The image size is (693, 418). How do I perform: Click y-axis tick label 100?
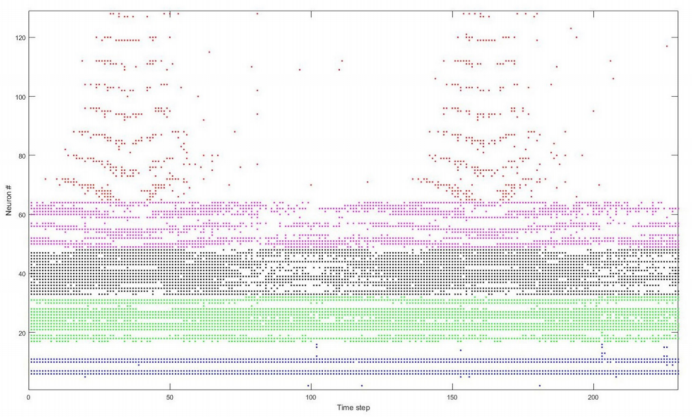(19, 97)
